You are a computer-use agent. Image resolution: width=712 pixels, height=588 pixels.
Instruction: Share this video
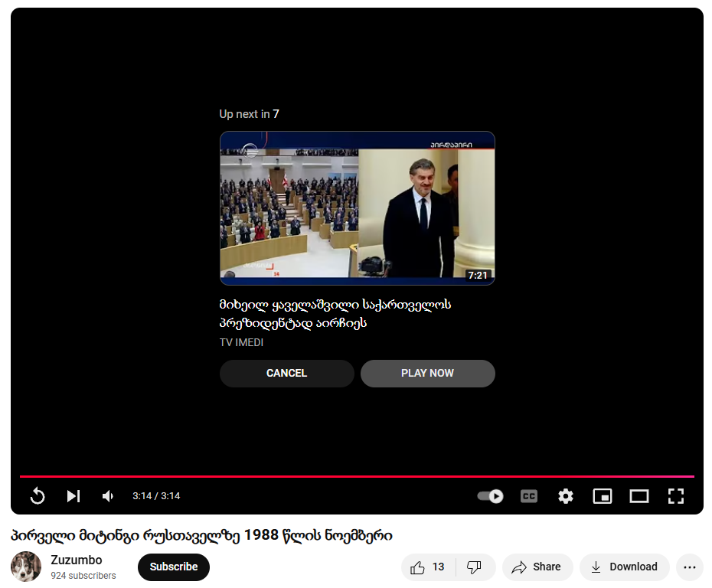pyautogui.click(x=537, y=567)
